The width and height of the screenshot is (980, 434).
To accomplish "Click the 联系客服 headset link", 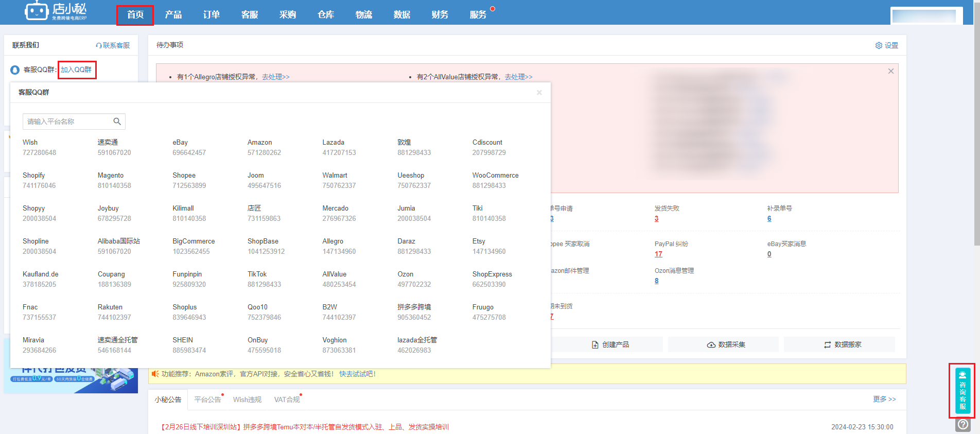I will (x=113, y=45).
